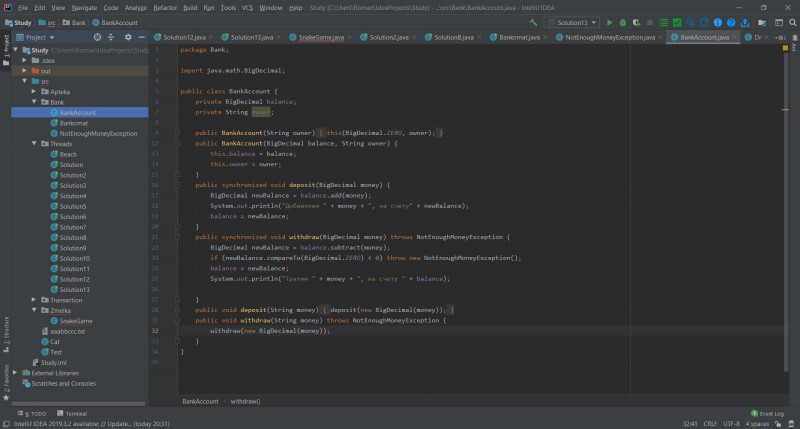Screen dimensions: 800x429
Task: Toggle the Structure side tool window
Action: 6,335
